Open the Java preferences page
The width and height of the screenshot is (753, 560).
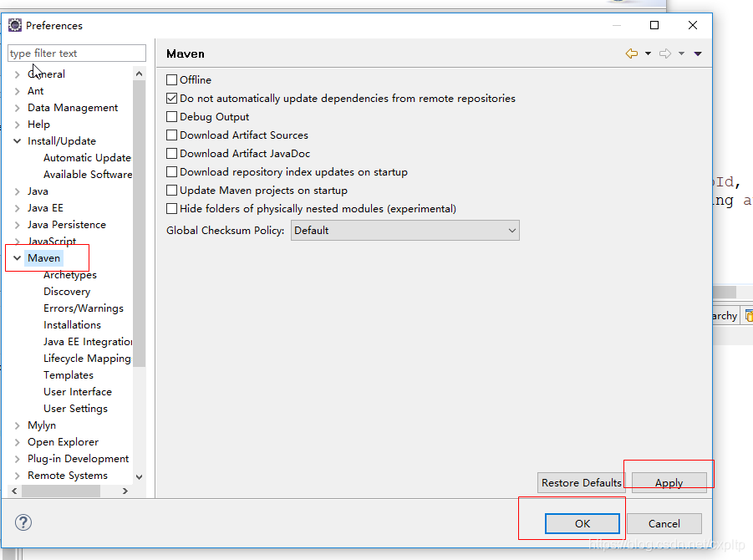(x=38, y=191)
